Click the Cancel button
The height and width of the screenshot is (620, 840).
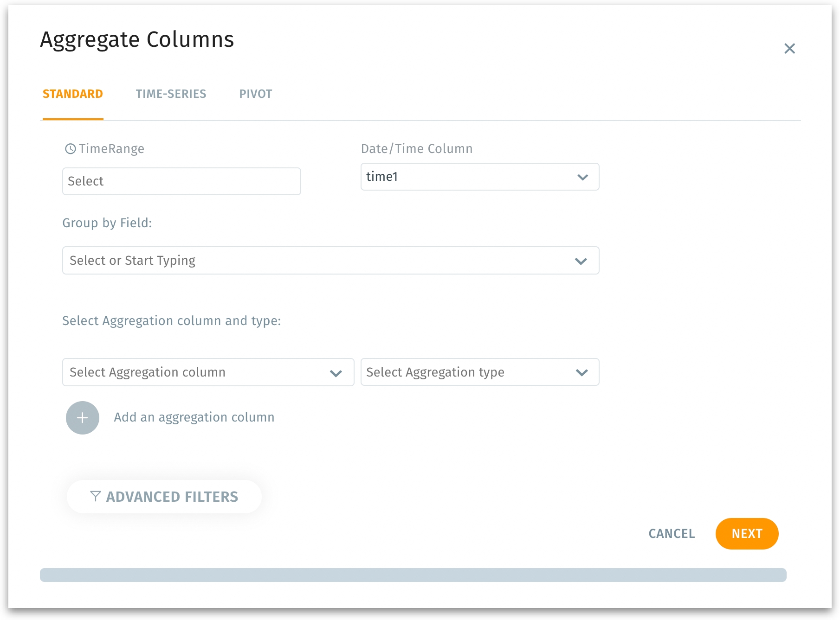(x=671, y=534)
